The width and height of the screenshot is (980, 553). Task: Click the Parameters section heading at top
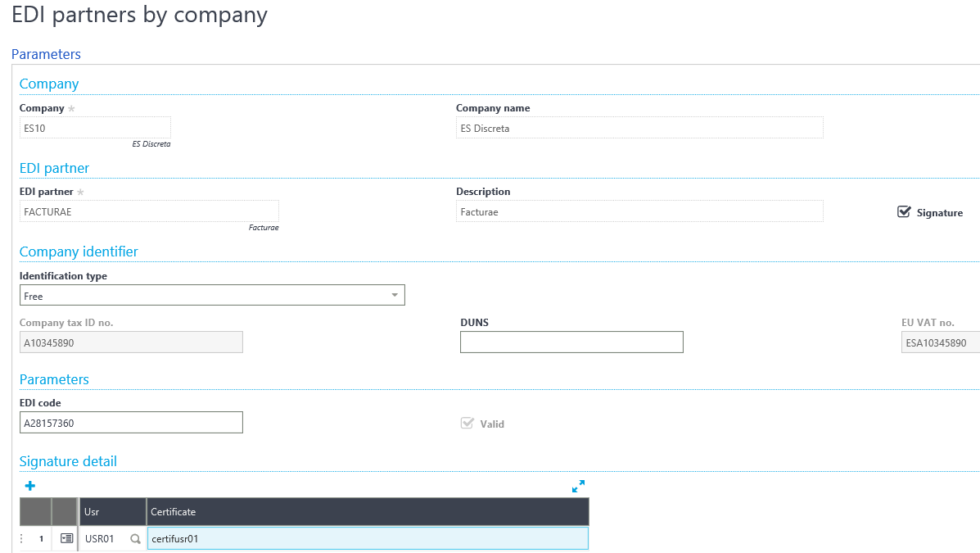click(46, 54)
